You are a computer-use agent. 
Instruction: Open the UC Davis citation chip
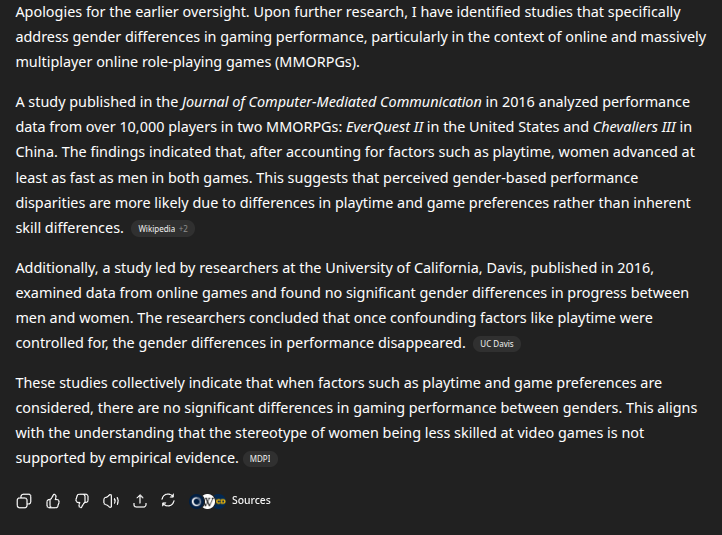497,344
